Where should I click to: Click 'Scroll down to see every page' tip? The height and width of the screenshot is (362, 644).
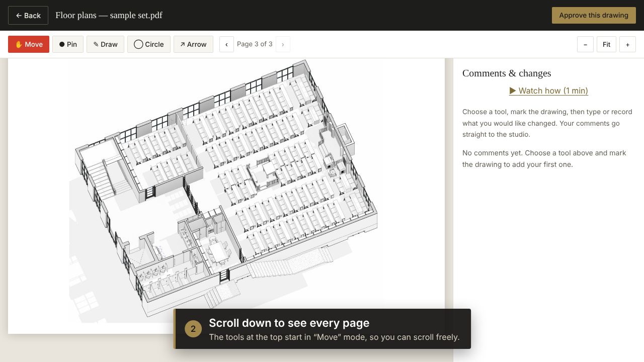(x=323, y=329)
